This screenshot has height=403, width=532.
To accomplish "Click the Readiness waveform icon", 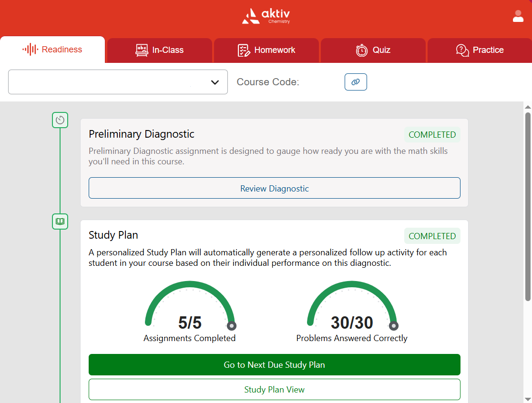I will tap(31, 49).
